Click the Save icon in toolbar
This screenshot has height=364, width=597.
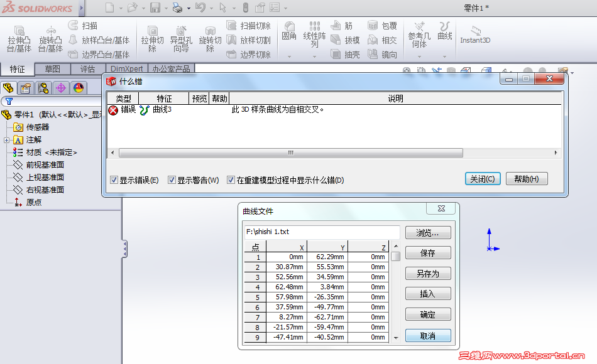click(155, 8)
